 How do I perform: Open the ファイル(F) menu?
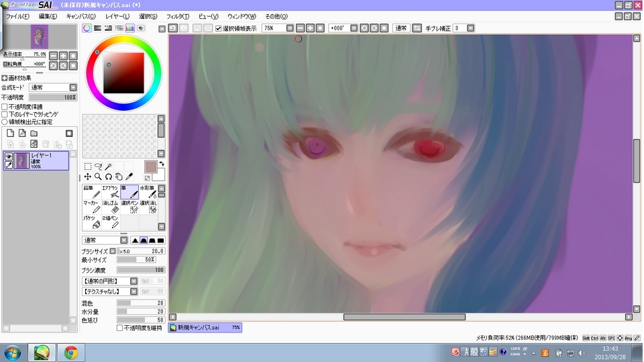coord(17,16)
